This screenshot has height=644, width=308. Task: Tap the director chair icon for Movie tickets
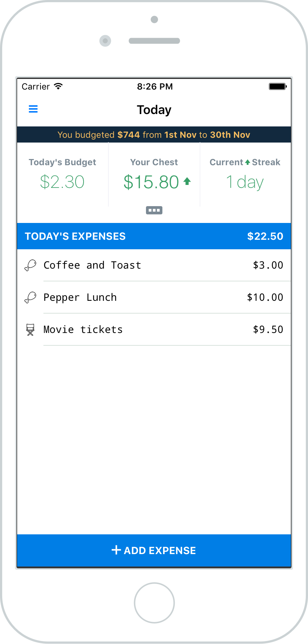(x=30, y=330)
